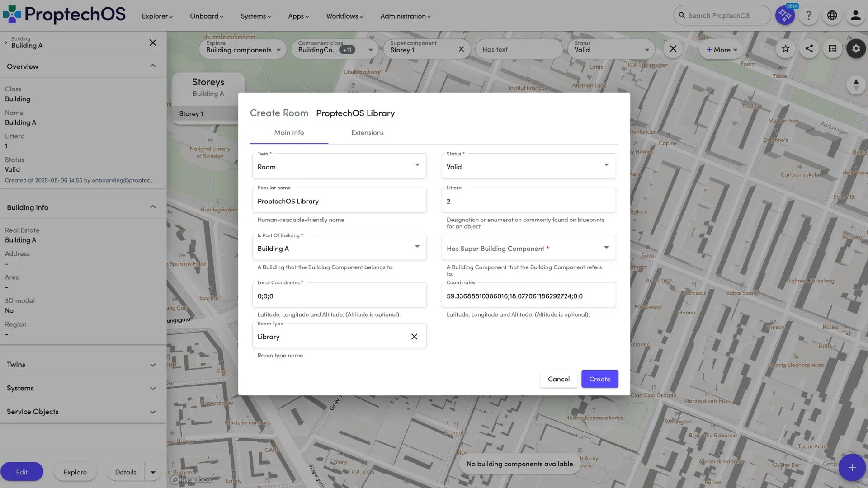Open the Status Valid filter dropdown
868x488 pixels.
pyautogui.click(x=611, y=49)
